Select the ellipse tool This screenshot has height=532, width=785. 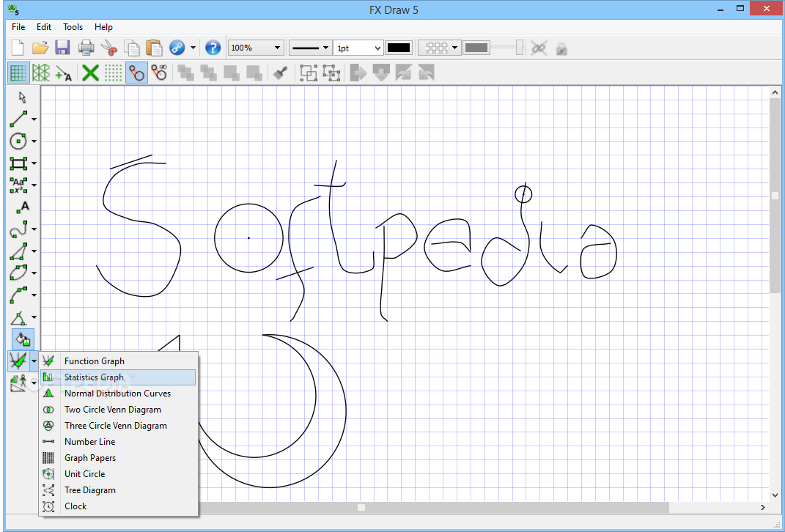coord(18,273)
